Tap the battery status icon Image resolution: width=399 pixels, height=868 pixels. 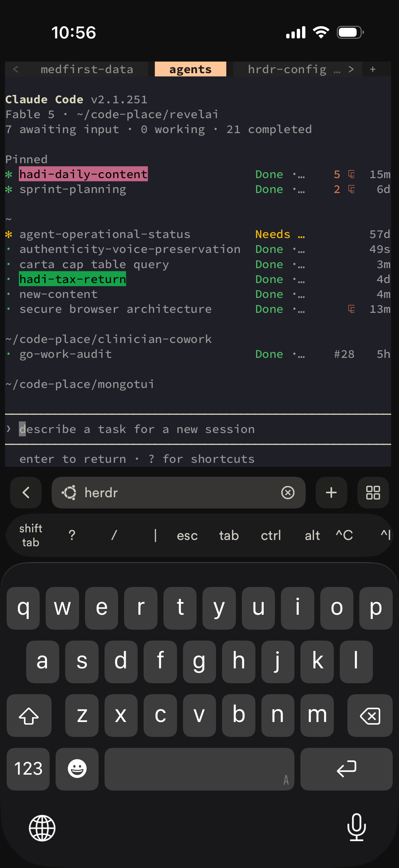point(350,32)
